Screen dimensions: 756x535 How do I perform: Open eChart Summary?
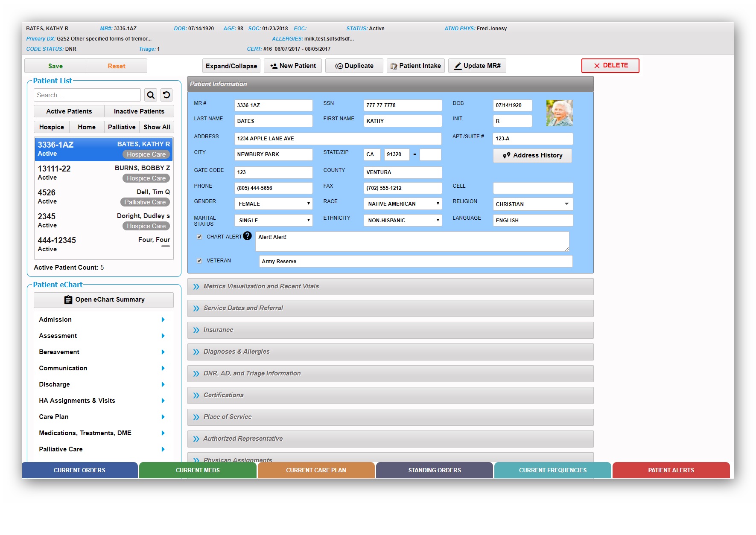click(x=104, y=299)
